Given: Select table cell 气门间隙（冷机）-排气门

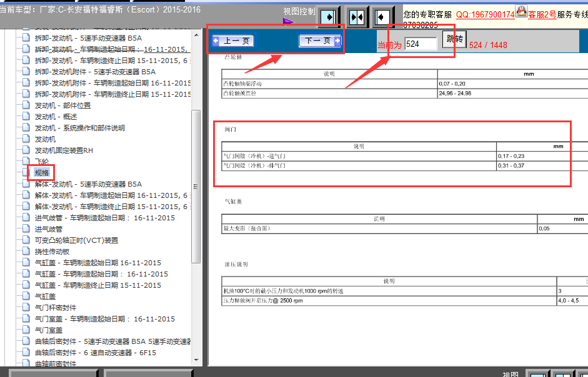Looking at the screenshot, I should point(359,165).
